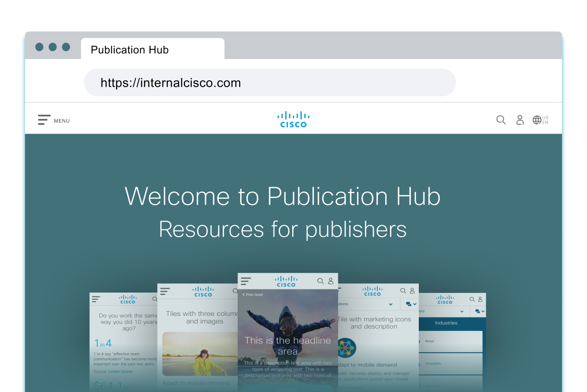Tap the user icon on the center mobile card
Viewport: 587px width, 392px height.
click(x=331, y=281)
